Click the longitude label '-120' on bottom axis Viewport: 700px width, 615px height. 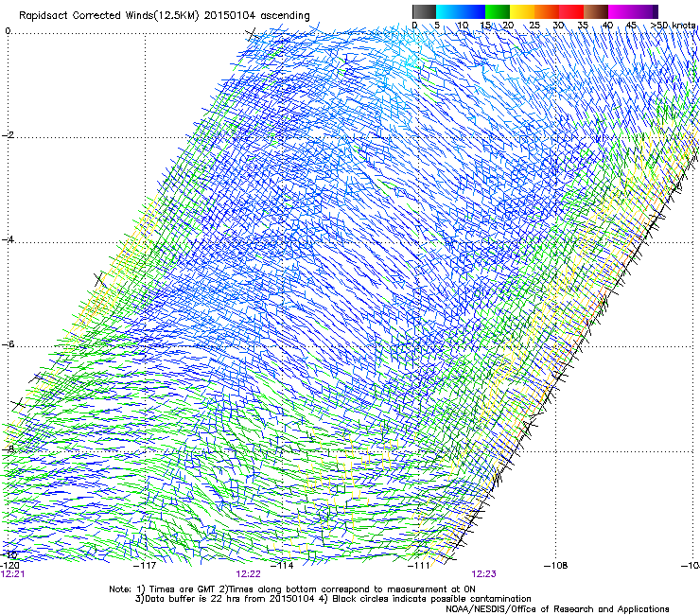click(x=9, y=566)
